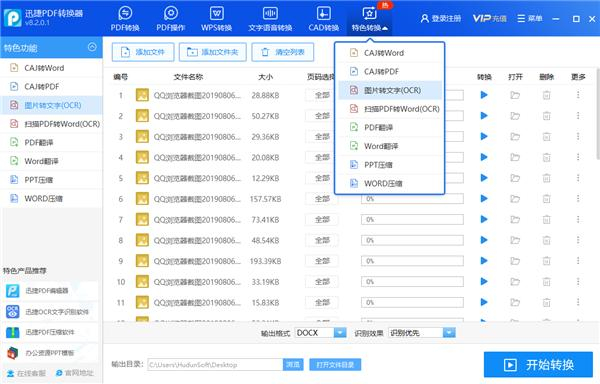Open the 文字语音转换 toolbar tab
Screen dimensions: 600x384
[270, 18]
